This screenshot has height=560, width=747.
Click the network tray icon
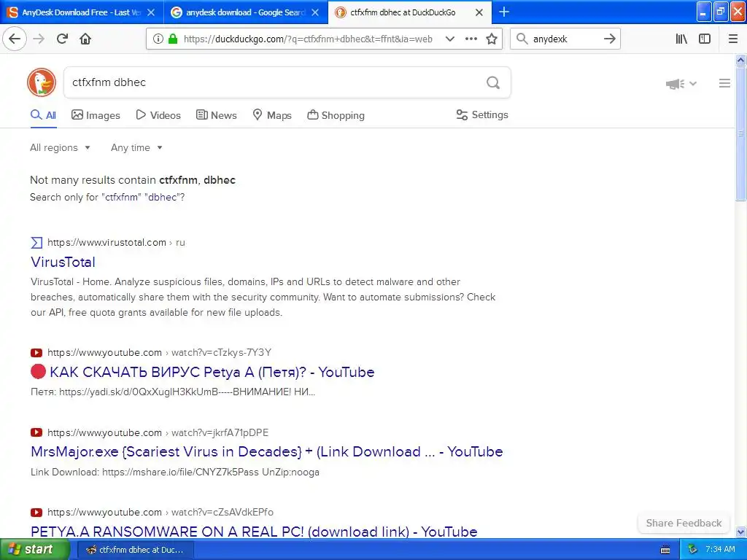692,550
